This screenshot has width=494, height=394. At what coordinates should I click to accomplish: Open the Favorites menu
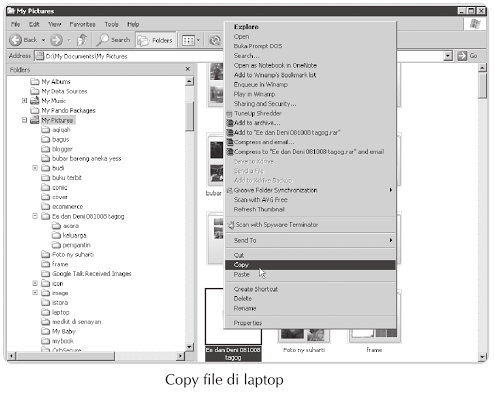click(82, 24)
